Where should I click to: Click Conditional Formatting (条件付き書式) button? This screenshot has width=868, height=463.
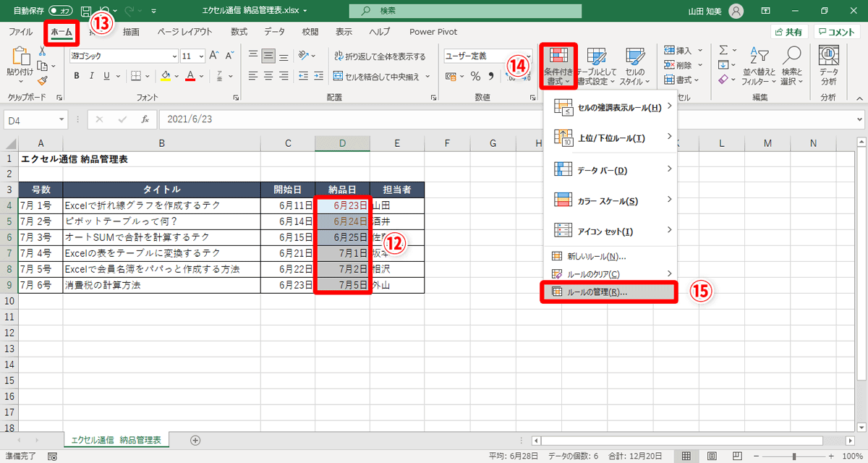[x=559, y=67]
